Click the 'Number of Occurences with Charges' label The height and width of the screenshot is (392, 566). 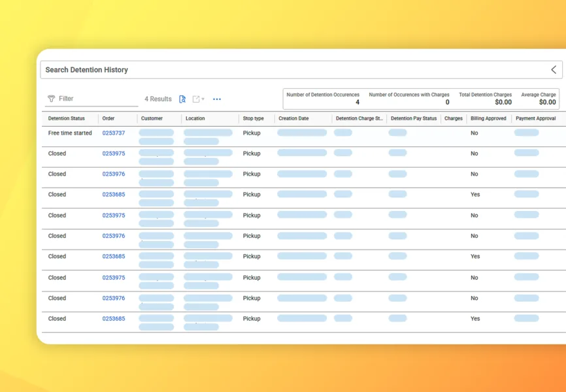tap(409, 95)
